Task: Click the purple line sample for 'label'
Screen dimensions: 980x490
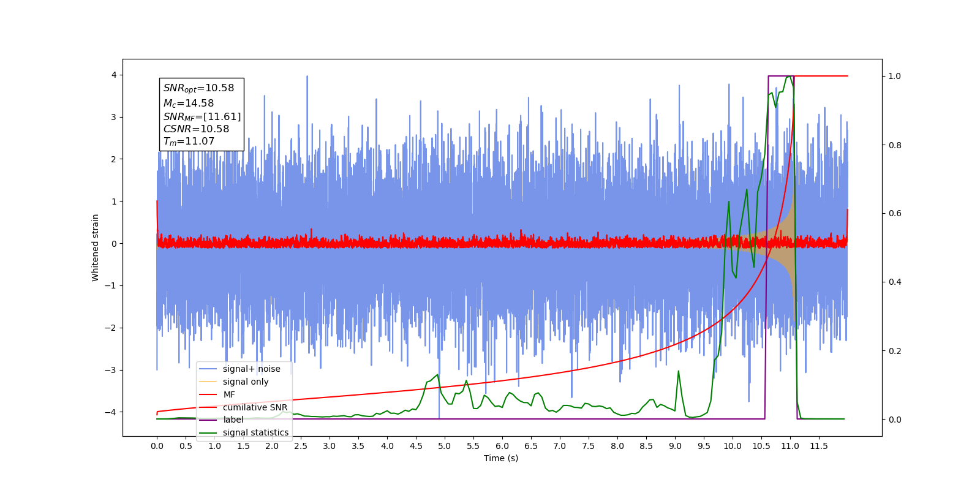Action: pos(208,420)
